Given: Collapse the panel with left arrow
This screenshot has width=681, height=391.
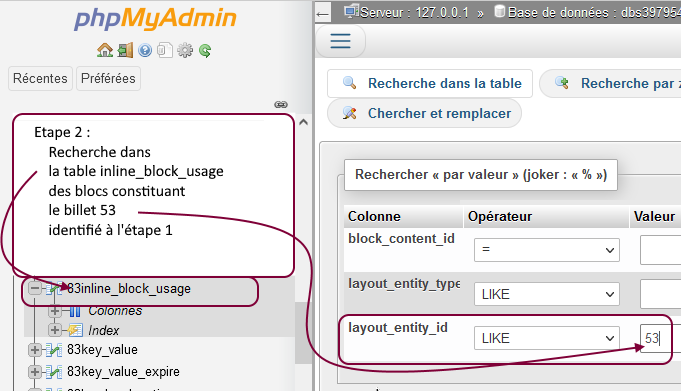Looking at the screenshot, I should point(323,14).
